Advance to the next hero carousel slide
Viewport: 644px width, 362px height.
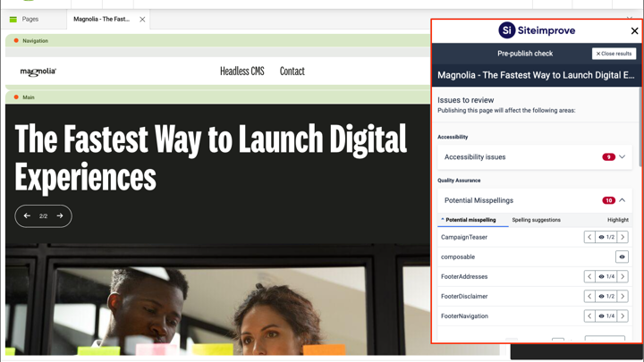point(60,216)
